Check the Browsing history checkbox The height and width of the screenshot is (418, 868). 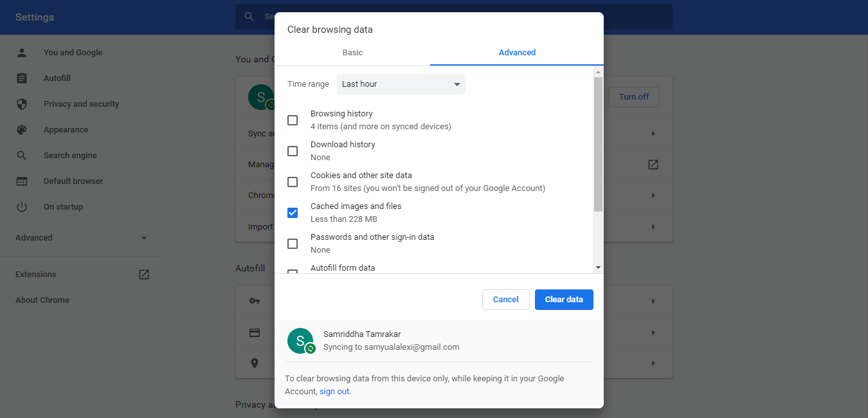tap(293, 120)
